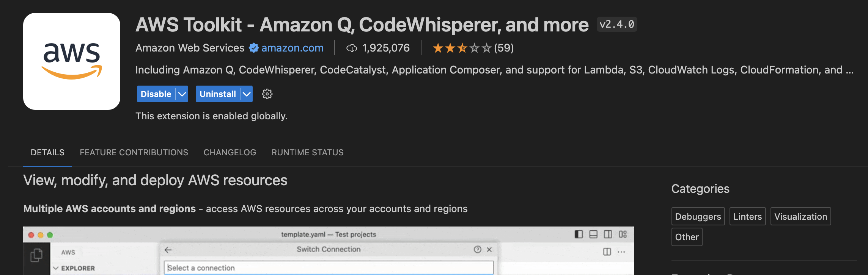Open the RUNTIME STATUS tab

pos(308,152)
